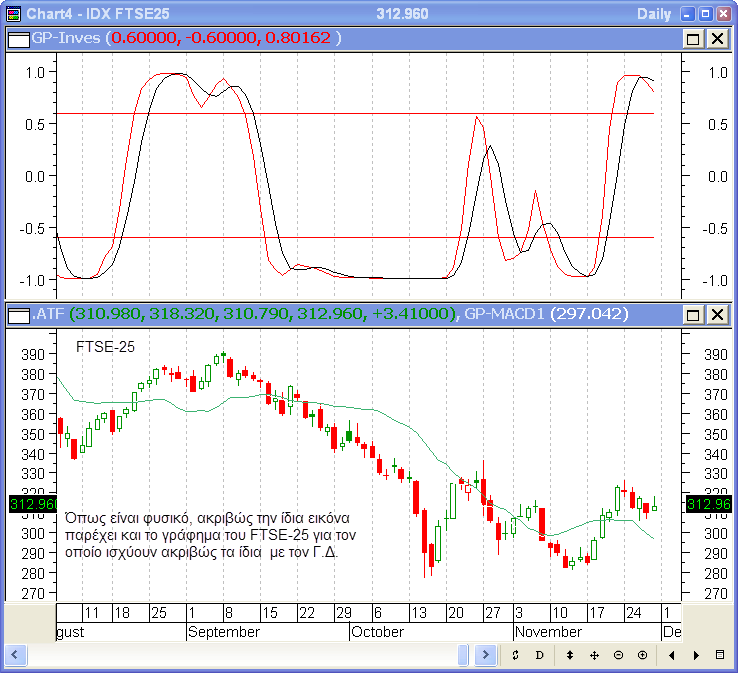The height and width of the screenshot is (673, 738).
Task: Maximize the GP-Inves indicator panel
Action: 693,38
